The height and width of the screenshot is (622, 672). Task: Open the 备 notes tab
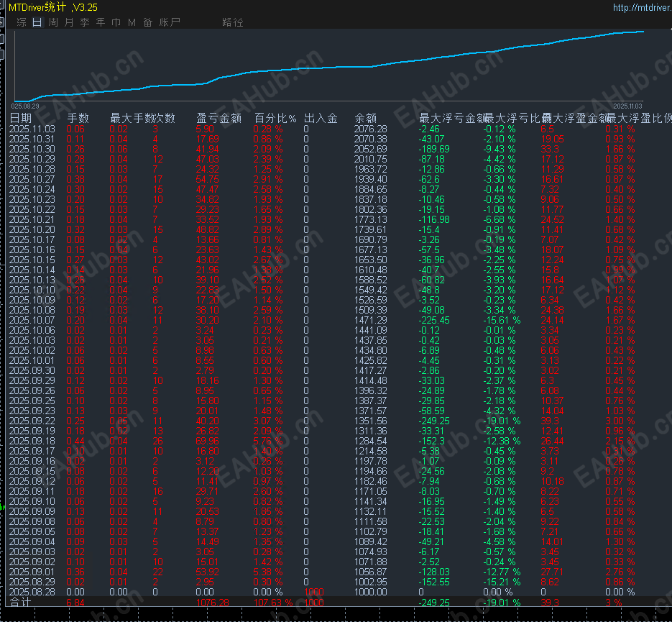[148, 22]
